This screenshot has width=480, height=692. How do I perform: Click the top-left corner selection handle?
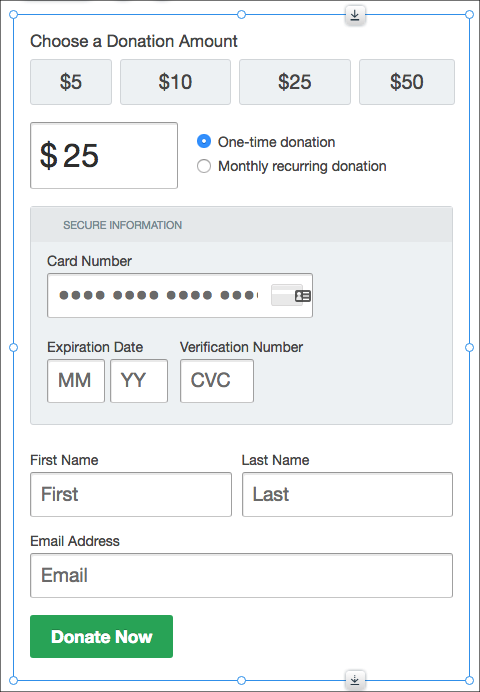14,15
